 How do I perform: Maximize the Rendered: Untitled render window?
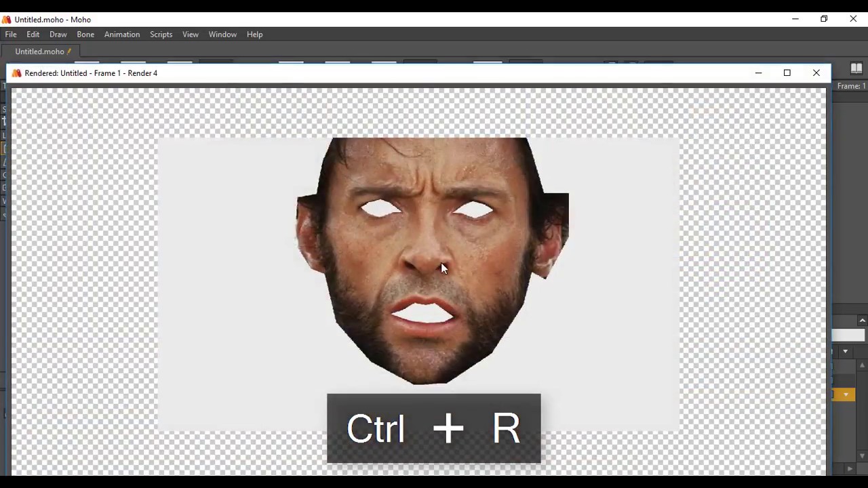click(x=787, y=73)
